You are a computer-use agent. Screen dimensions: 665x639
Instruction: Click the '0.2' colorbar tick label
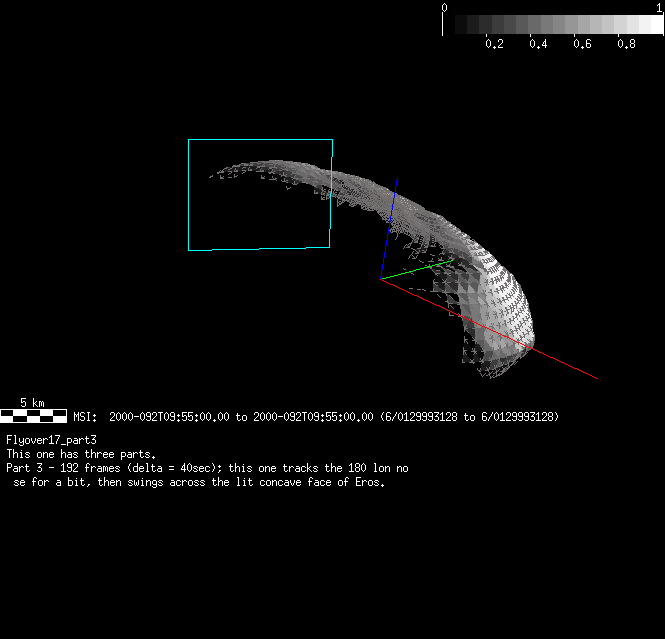coord(494,44)
